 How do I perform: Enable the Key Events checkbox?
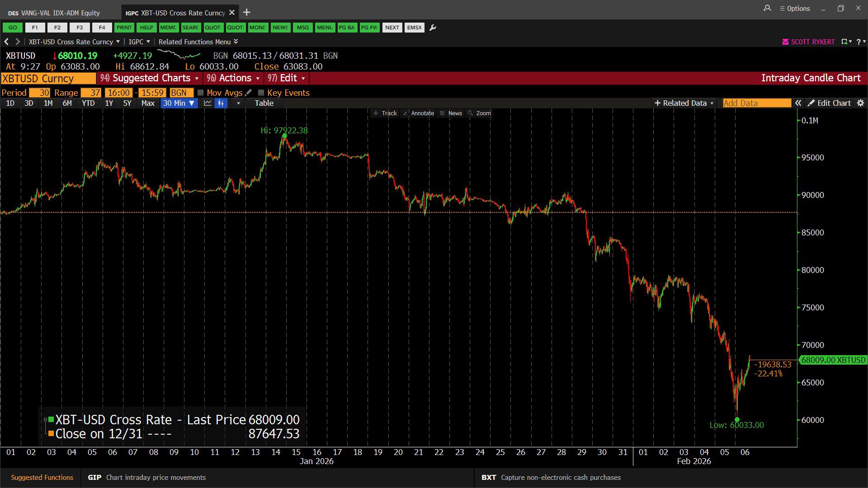(x=261, y=93)
